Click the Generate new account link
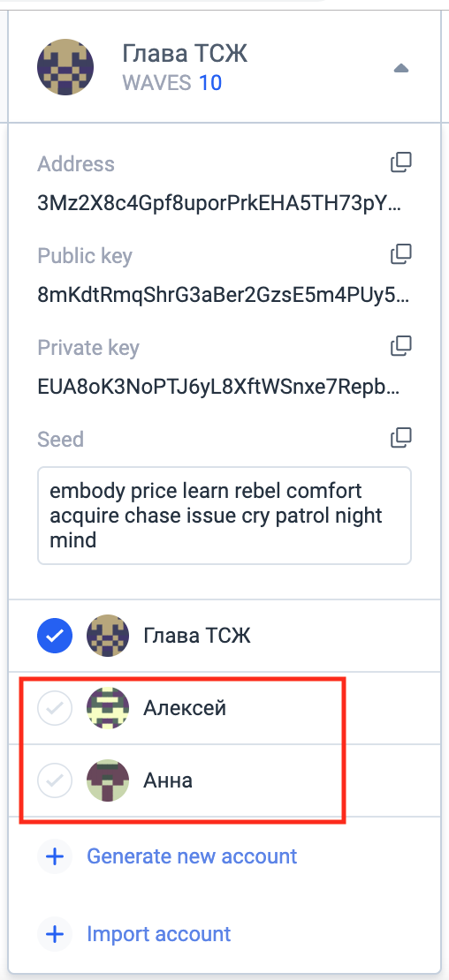The image size is (449, 980). [192, 856]
